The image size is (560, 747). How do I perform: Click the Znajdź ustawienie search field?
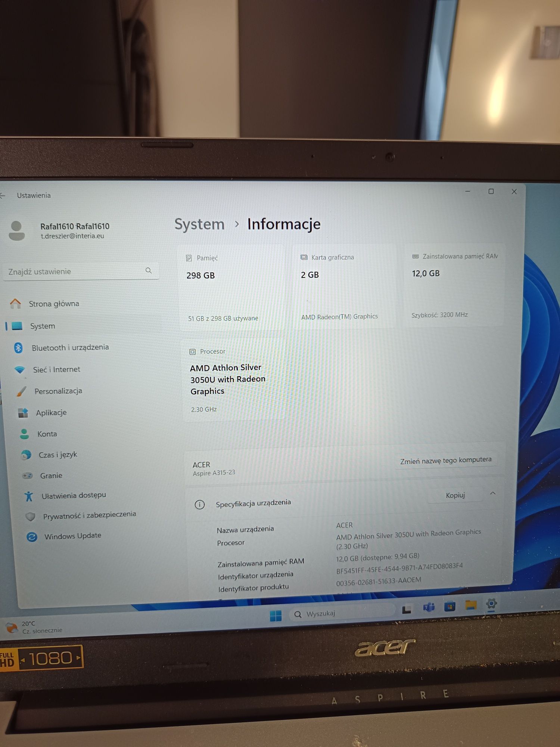(x=81, y=271)
